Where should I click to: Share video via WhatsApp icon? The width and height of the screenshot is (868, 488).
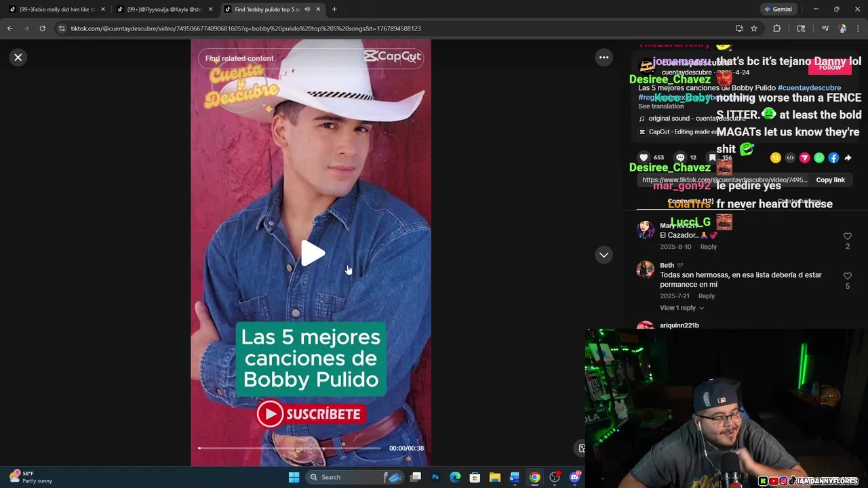pos(819,158)
